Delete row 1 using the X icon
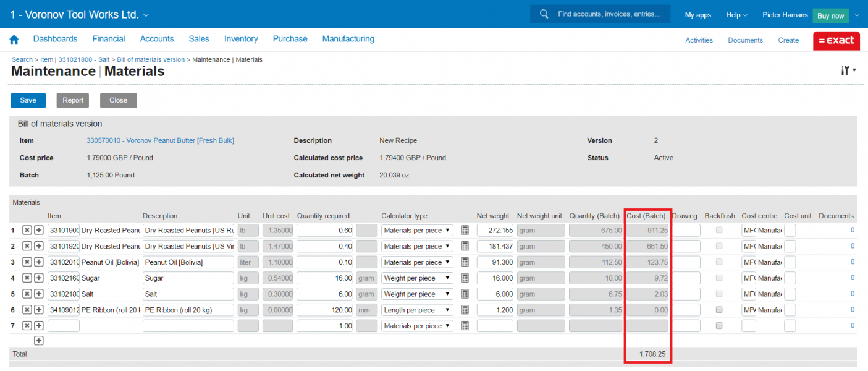Image resolution: width=868 pixels, height=371 pixels. pyautogui.click(x=27, y=230)
